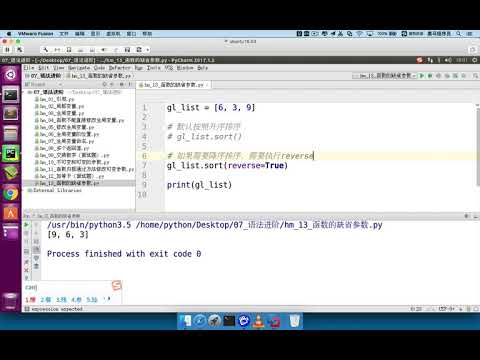Click the Stop icon in Run window
The width and height of the screenshot is (480, 360).
pos(27,234)
